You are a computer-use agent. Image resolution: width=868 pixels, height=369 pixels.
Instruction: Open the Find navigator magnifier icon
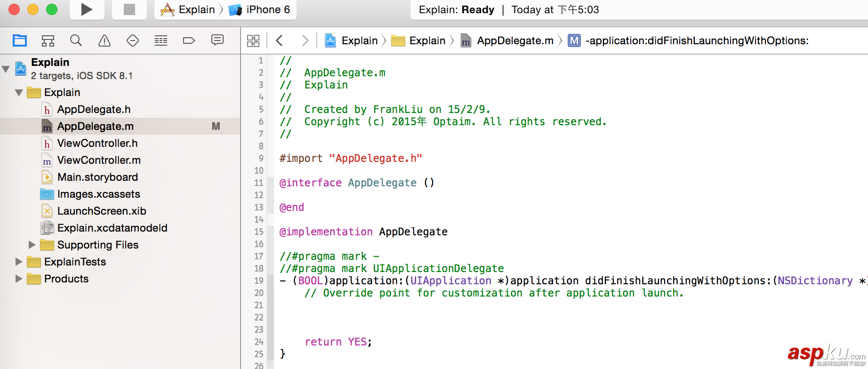[x=76, y=41]
